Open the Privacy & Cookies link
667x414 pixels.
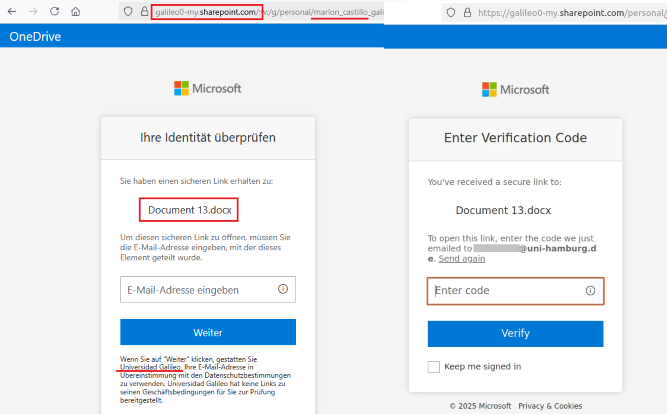pyautogui.click(x=550, y=406)
